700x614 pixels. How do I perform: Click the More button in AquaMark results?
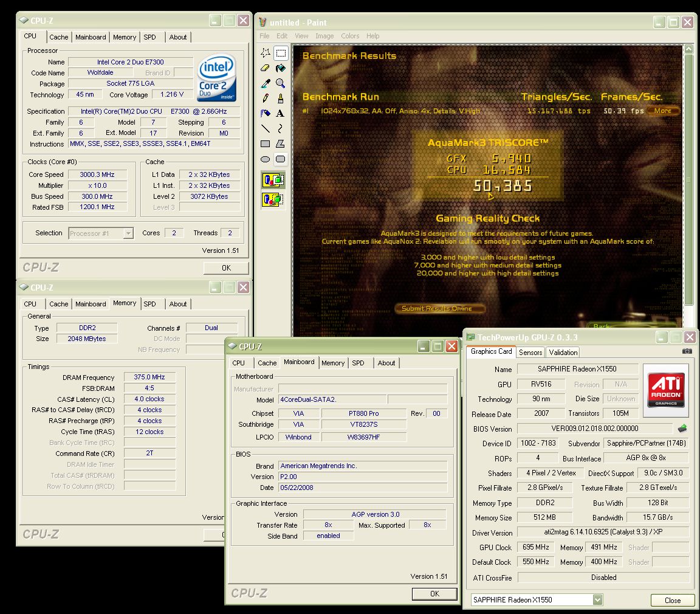(662, 111)
